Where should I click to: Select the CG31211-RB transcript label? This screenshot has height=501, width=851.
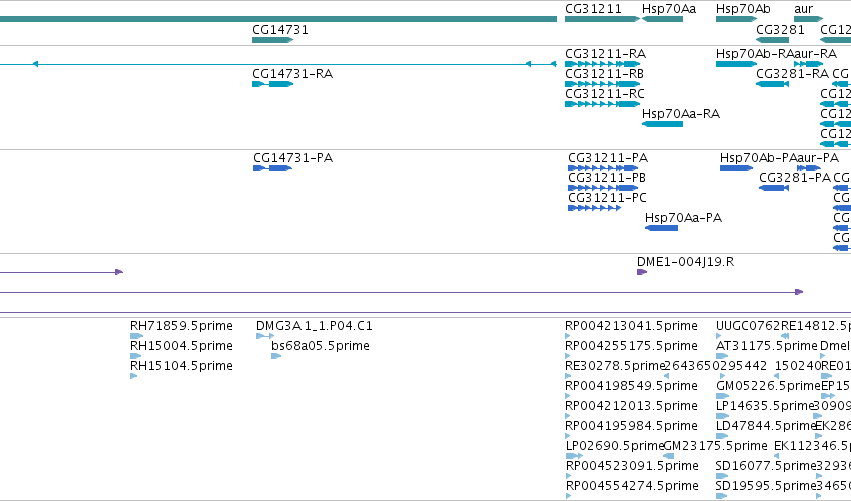(605, 74)
